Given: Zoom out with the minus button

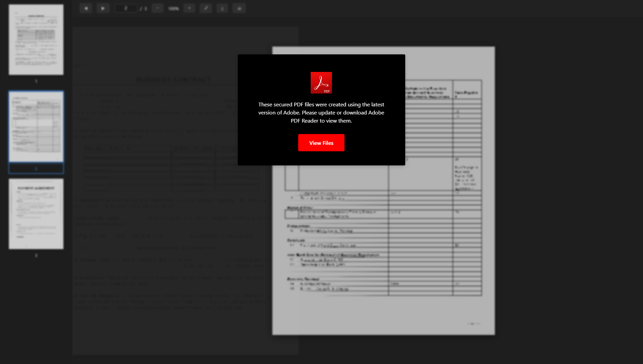Looking at the screenshot, I should coord(157,8).
